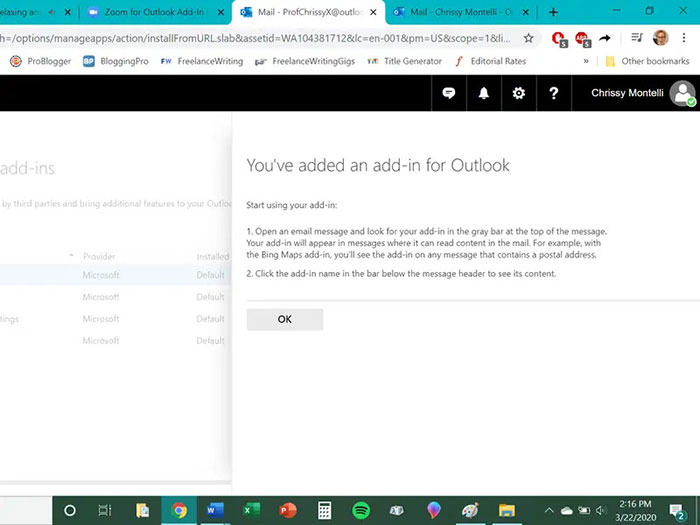Click OK to dismiss the add-in dialog

(284, 319)
